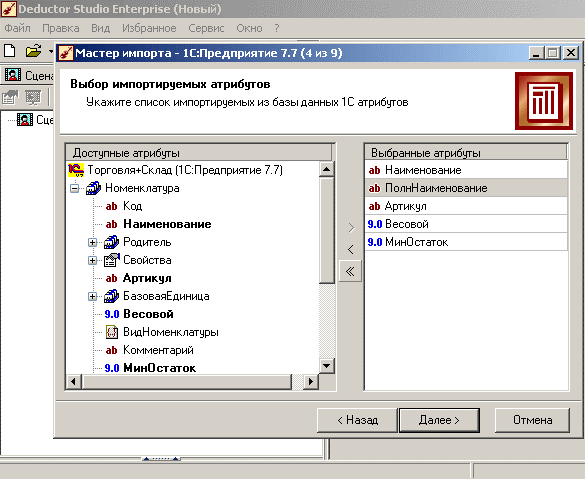Click the add attribute right arrow
This screenshot has height=480, width=585.
(x=351, y=228)
